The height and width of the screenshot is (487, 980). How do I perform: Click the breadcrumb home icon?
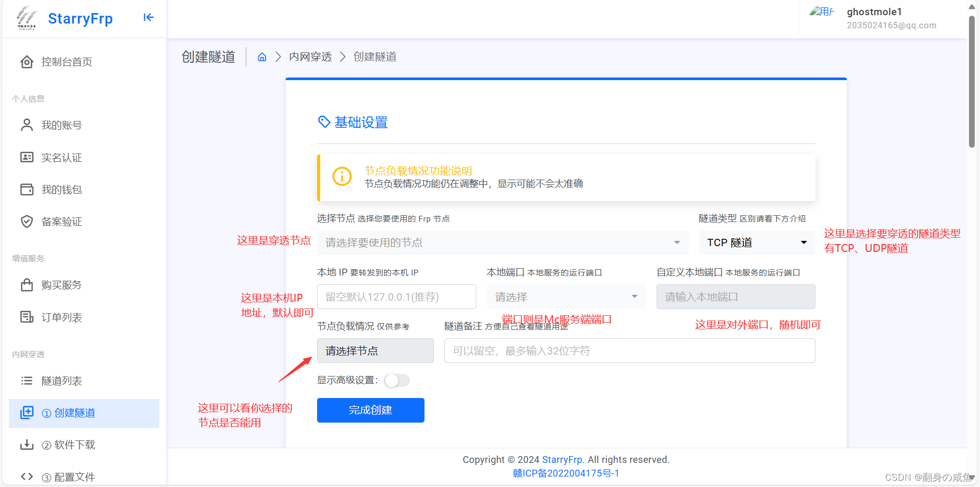pos(262,57)
